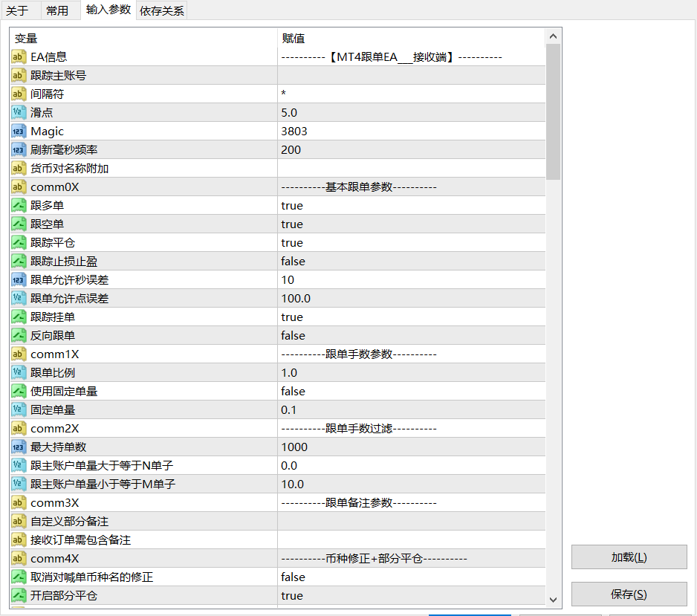The image size is (697, 616).
Task: Click the integer icon beside Magic
Action: (19, 132)
